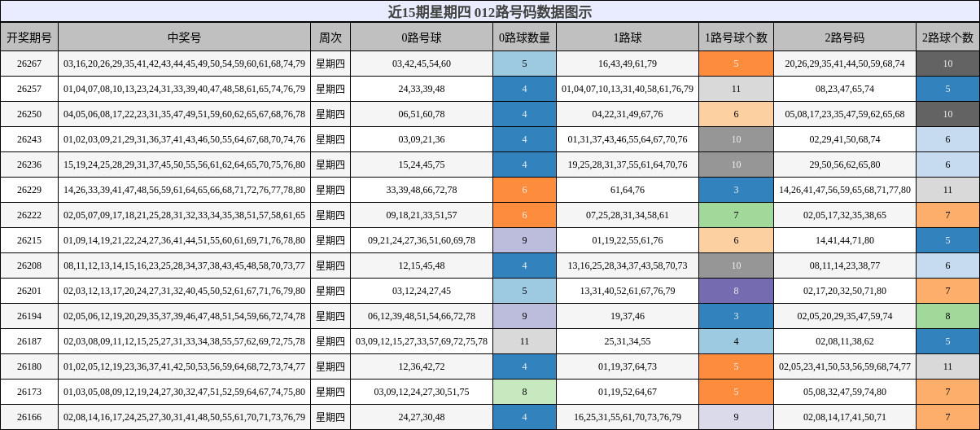Click the 星期四 cell in row 26243

pos(330,139)
